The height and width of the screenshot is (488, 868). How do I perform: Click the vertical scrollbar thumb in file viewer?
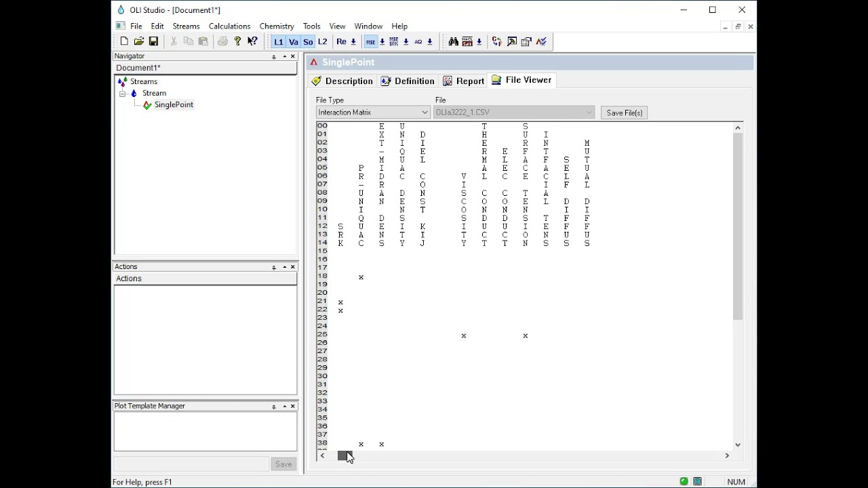[x=738, y=226]
